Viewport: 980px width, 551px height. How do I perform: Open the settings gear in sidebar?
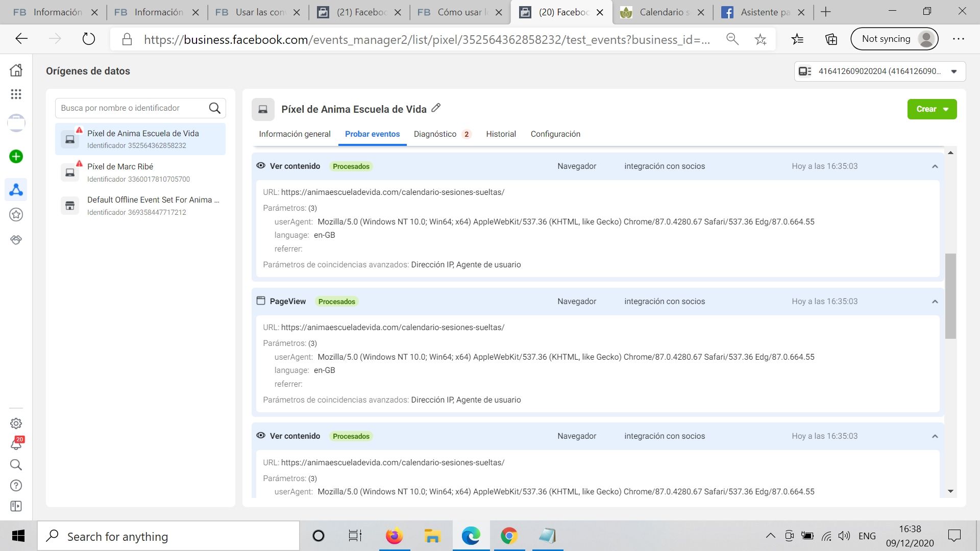(x=16, y=423)
